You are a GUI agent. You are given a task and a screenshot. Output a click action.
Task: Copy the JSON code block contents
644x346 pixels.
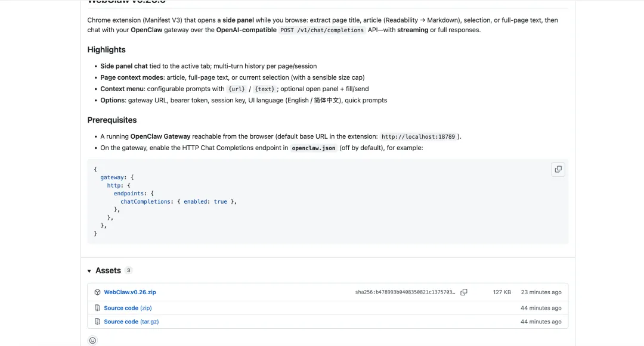coord(558,169)
